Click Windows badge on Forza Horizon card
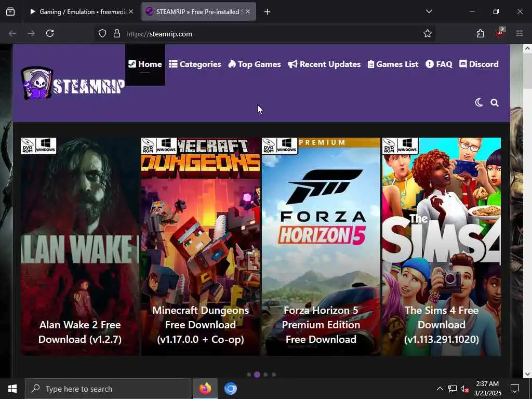Image resolution: width=532 pixels, height=399 pixels. pyautogui.click(x=287, y=146)
